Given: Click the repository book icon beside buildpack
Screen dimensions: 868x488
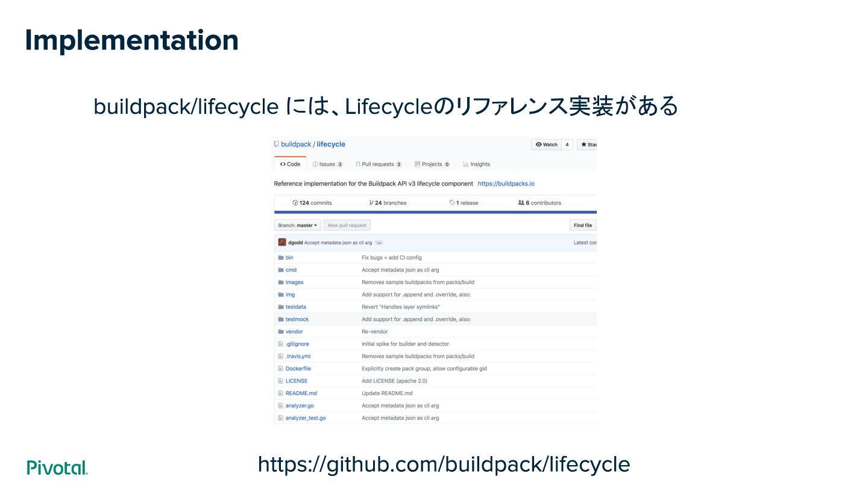Looking at the screenshot, I should [277, 145].
